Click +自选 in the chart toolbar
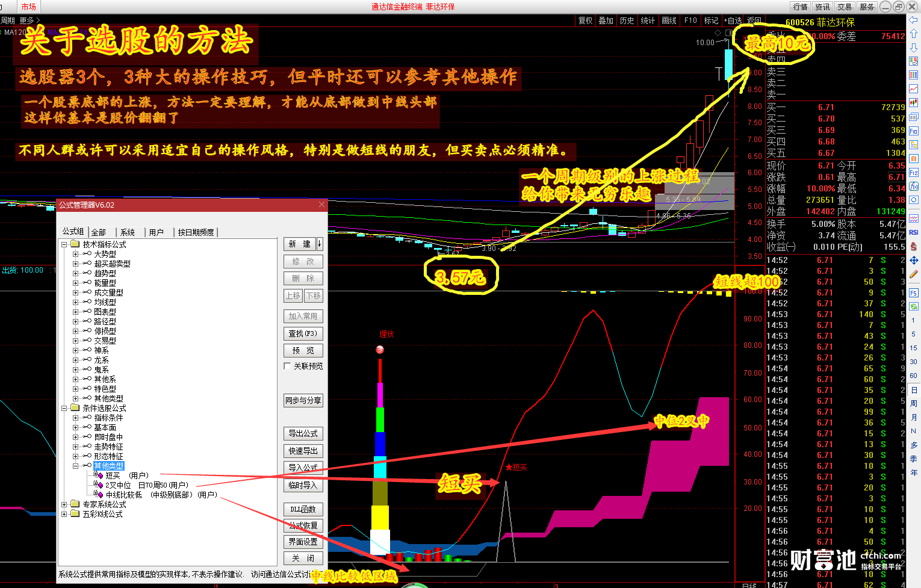This screenshot has height=588, width=921. (733, 20)
